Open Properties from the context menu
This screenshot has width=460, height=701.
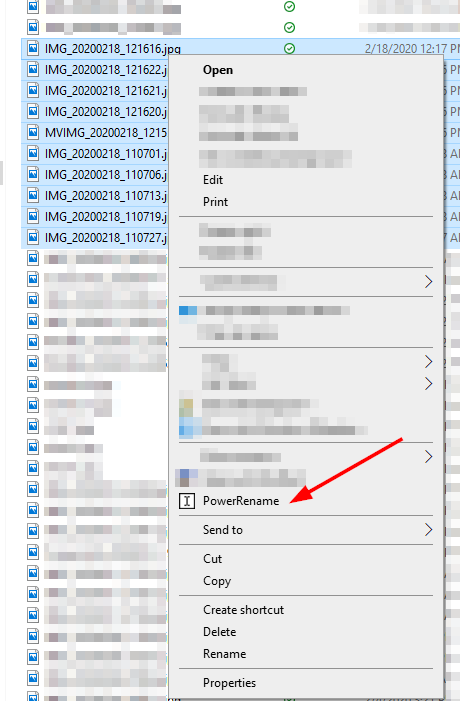(x=229, y=683)
